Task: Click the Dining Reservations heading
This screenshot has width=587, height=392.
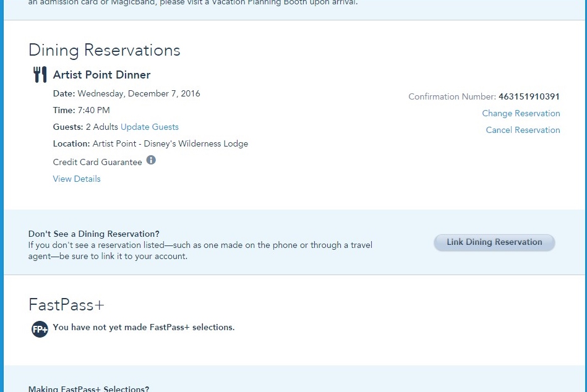Action: pos(104,50)
